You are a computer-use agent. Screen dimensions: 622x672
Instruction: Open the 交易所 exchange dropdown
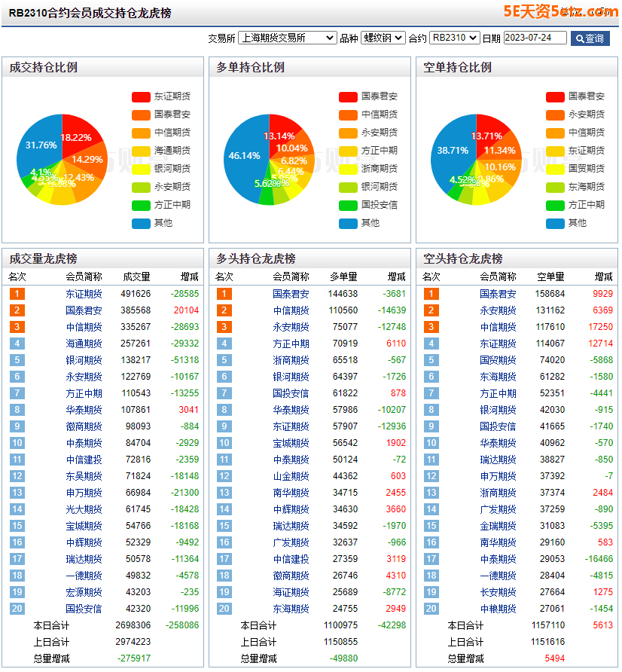(287, 38)
